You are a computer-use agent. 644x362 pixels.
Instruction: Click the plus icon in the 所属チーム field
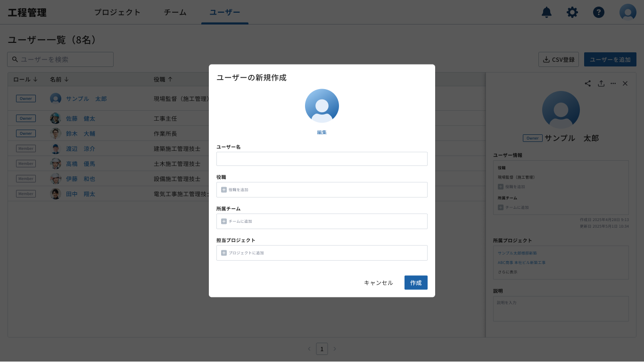[x=224, y=221]
